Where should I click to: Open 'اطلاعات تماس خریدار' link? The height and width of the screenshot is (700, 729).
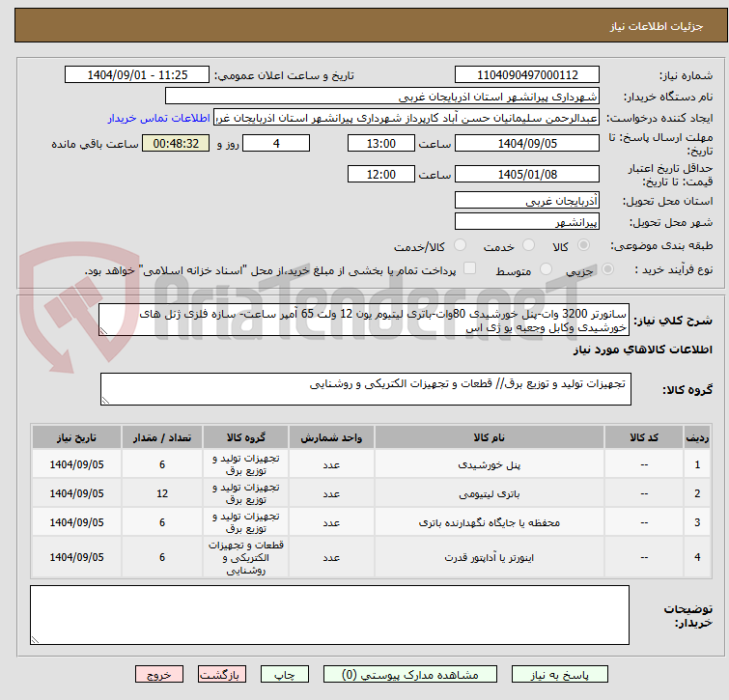(159, 118)
